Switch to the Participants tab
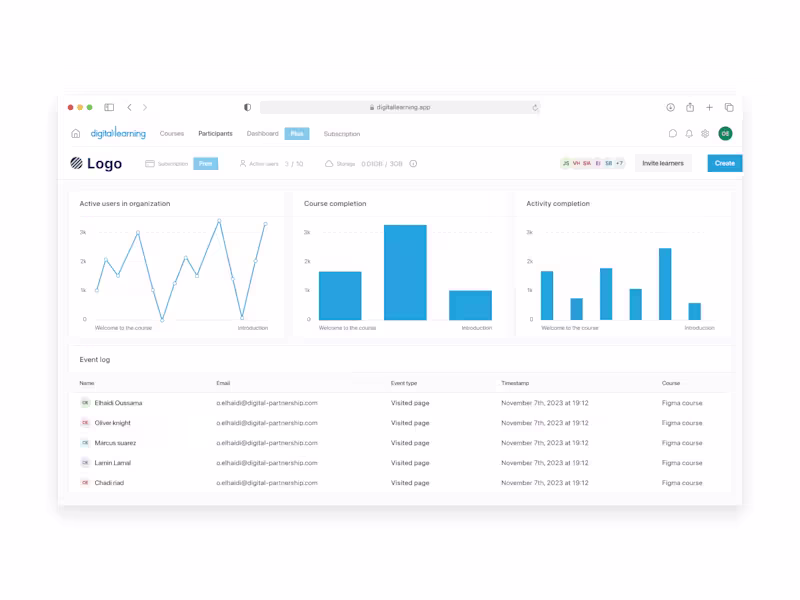This screenshot has width=800, height=600. click(215, 134)
